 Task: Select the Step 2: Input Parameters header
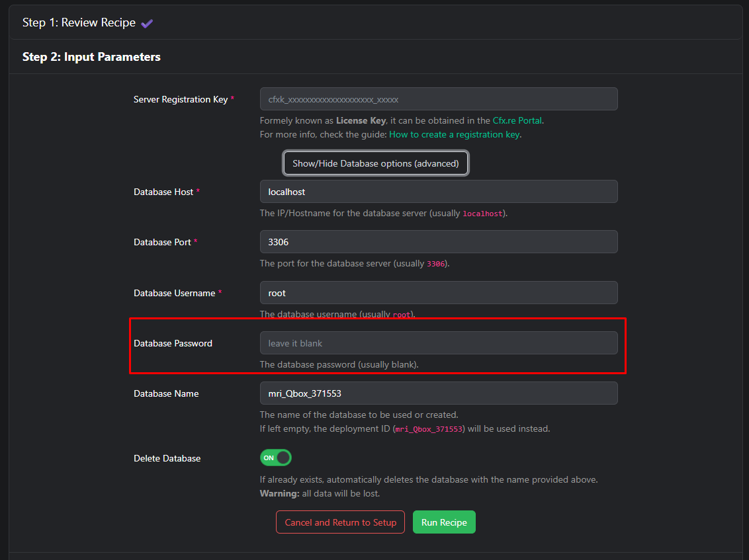[91, 57]
